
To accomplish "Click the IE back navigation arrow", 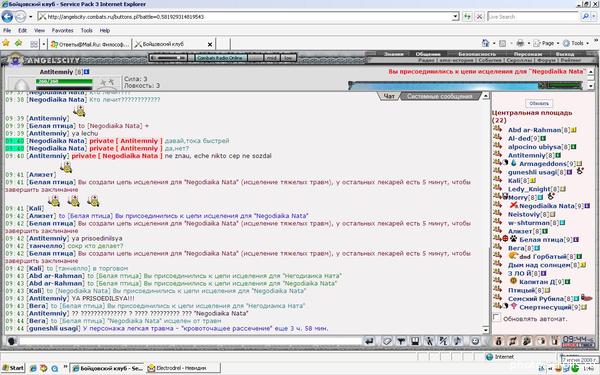I will tap(7, 16).
